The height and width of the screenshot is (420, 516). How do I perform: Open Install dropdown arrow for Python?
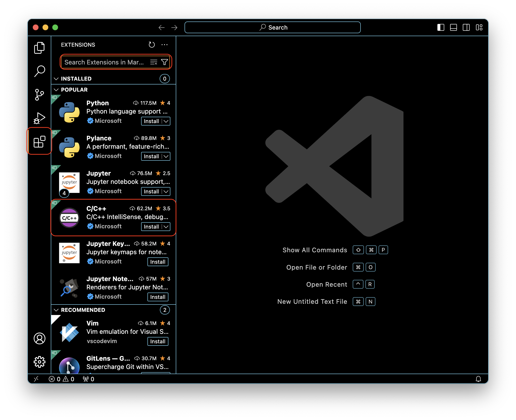coord(166,121)
